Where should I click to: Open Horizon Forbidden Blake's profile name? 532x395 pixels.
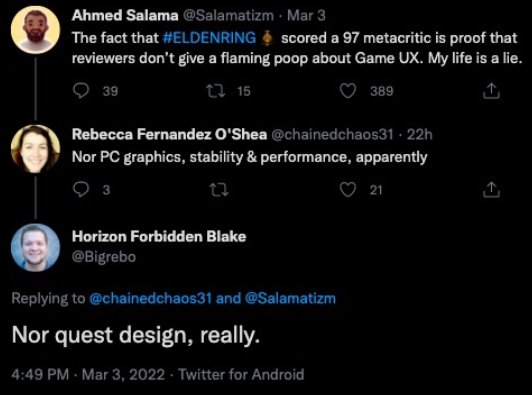click(159, 236)
